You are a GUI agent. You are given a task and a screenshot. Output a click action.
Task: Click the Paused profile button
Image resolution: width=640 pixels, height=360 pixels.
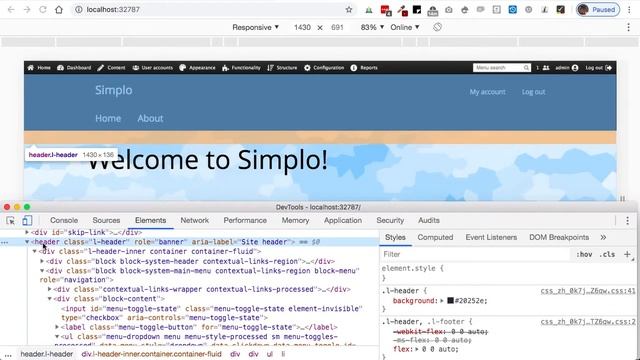point(598,9)
